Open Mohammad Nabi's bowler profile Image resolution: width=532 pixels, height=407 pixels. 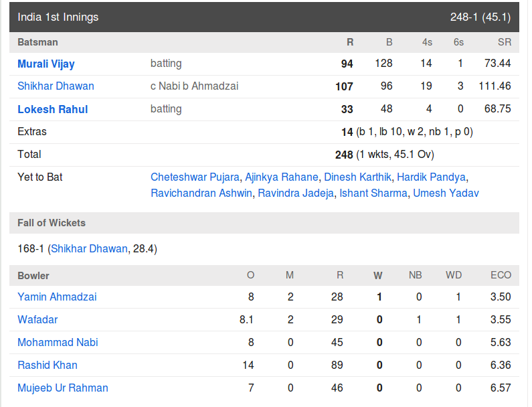click(58, 342)
